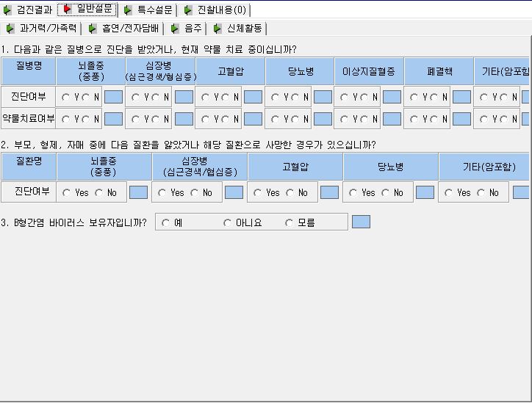Open the 진찰내용(0) tab
532x403 pixels.
click(x=216, y=10)
